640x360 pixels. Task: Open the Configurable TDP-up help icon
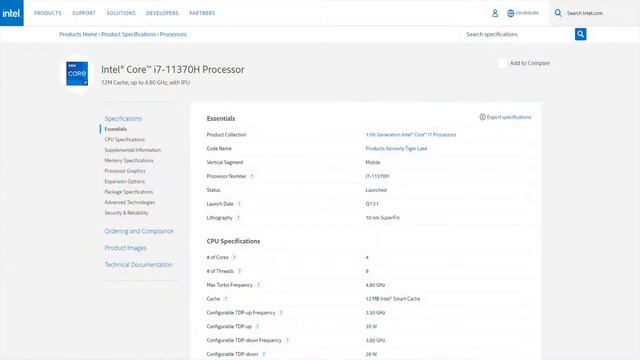257,327
